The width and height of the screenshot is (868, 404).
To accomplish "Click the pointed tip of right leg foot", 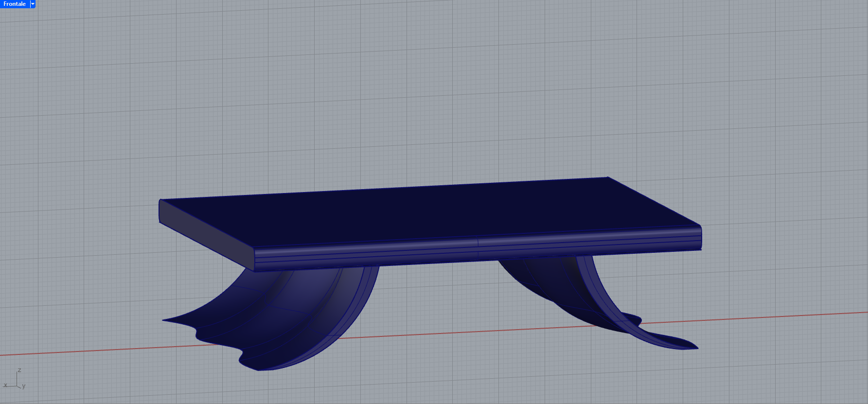I will [x=697, y=348].
